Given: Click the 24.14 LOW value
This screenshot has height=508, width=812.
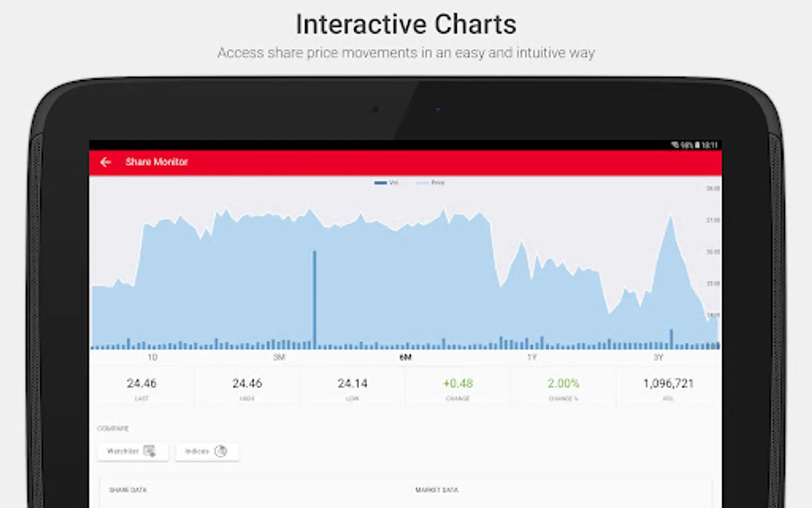Looking at the screenshot, I should coord(352,383).
